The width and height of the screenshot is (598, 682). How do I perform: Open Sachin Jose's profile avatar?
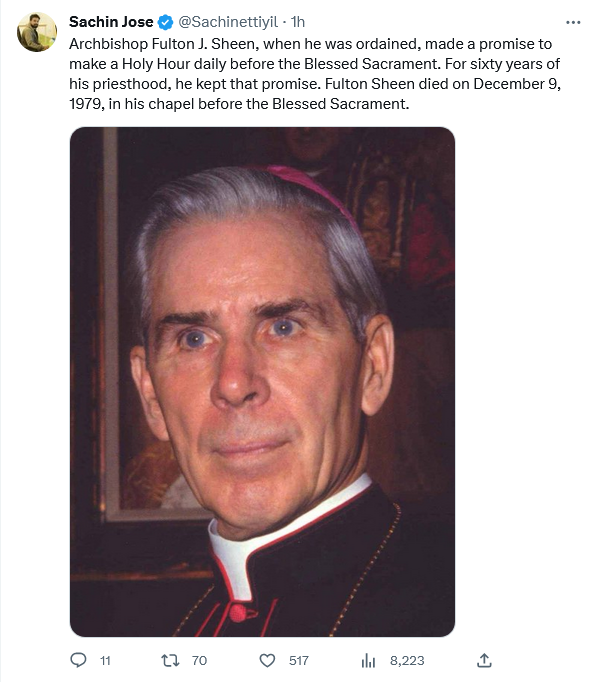click(x=37, y=32)
